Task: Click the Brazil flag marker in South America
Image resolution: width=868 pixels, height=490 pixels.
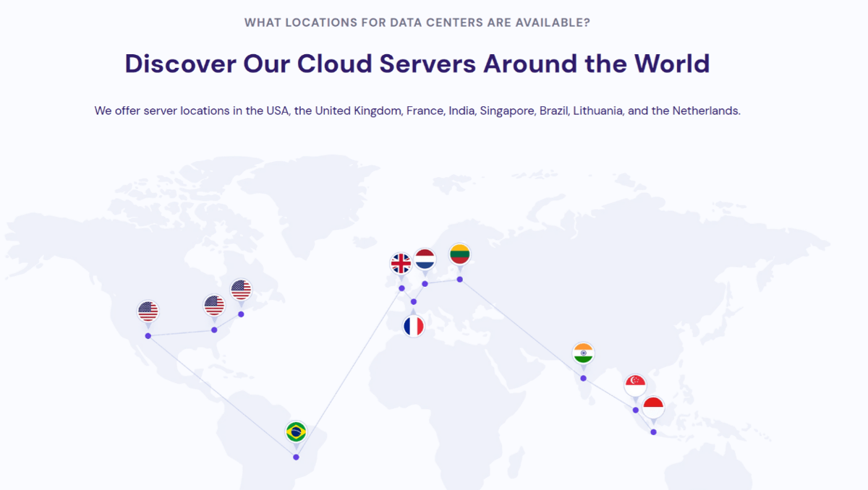Action: point(296,432)
